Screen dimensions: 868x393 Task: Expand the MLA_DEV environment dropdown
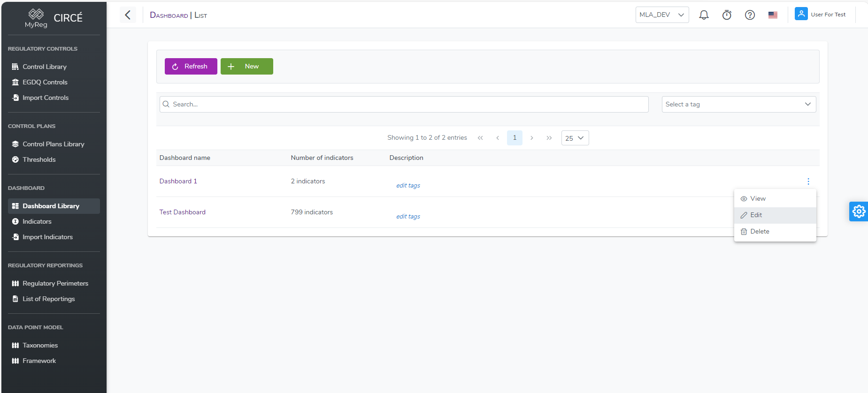(x=661, y=15)
